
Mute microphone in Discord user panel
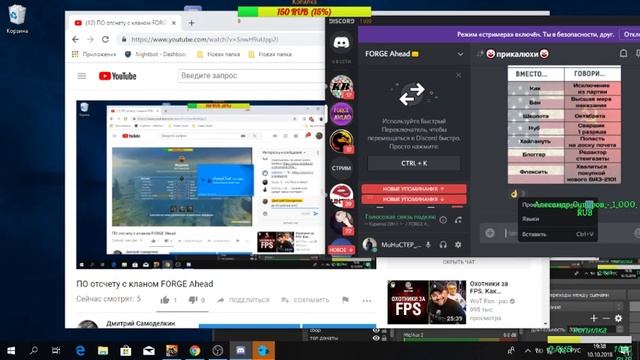tap(428, 244)
